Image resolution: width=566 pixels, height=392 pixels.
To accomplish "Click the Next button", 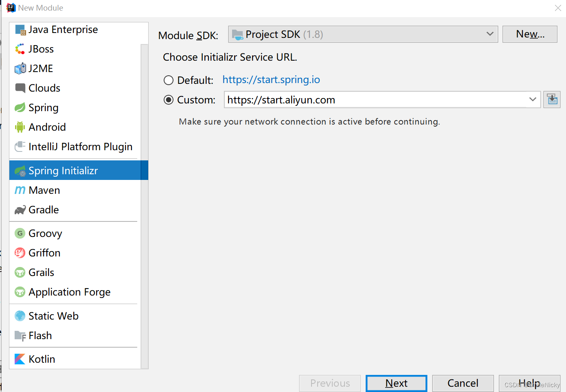I will [396, 383].
